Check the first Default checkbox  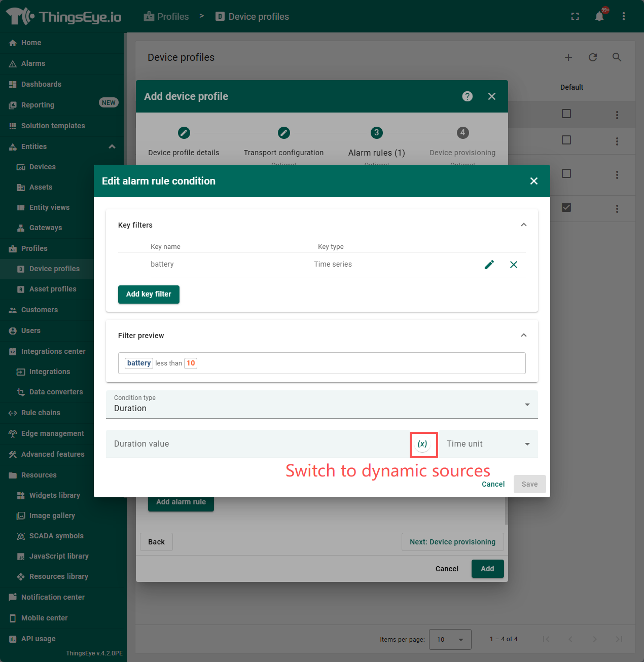coord(566,114)
